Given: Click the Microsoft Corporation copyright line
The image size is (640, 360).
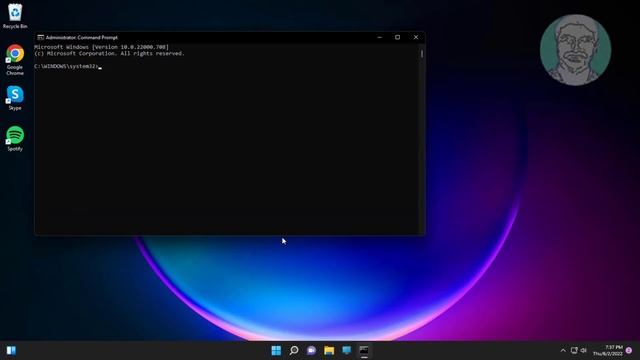Looking at the screenshot, I should coord(109,53).
